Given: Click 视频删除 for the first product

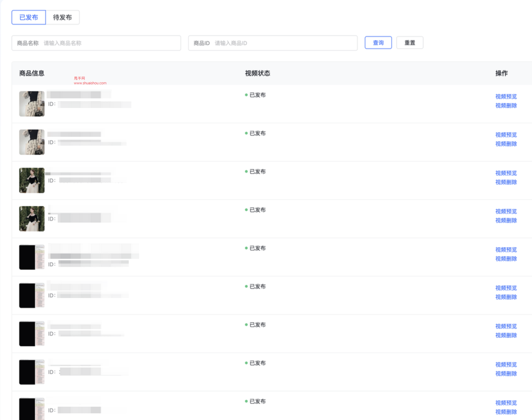Looking at the screenshot, I should [x=506, y=106].
